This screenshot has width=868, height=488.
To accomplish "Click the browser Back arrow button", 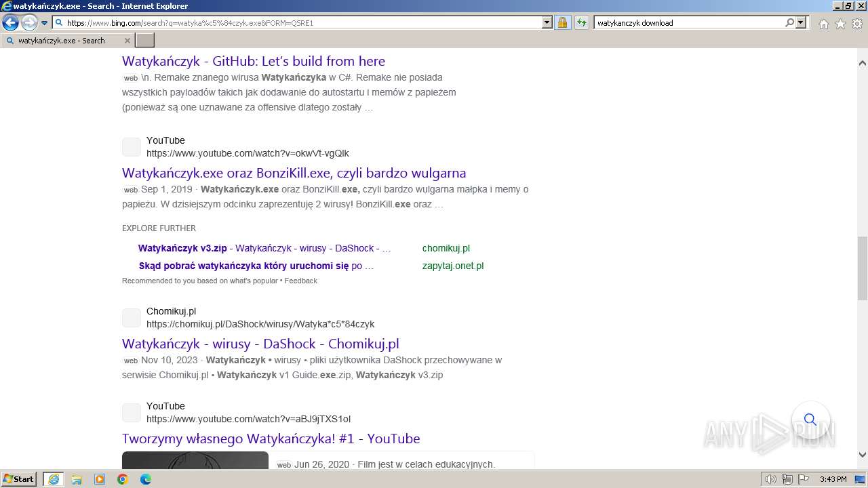I will [10, 22].
